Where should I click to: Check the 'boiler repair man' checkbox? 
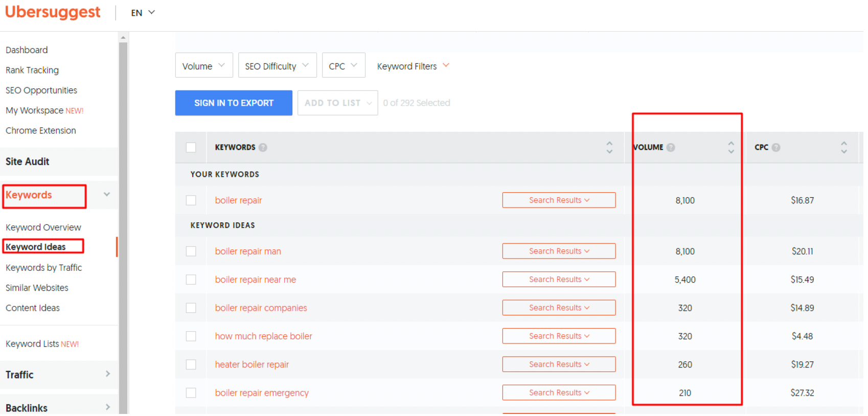tap(191, 251)
